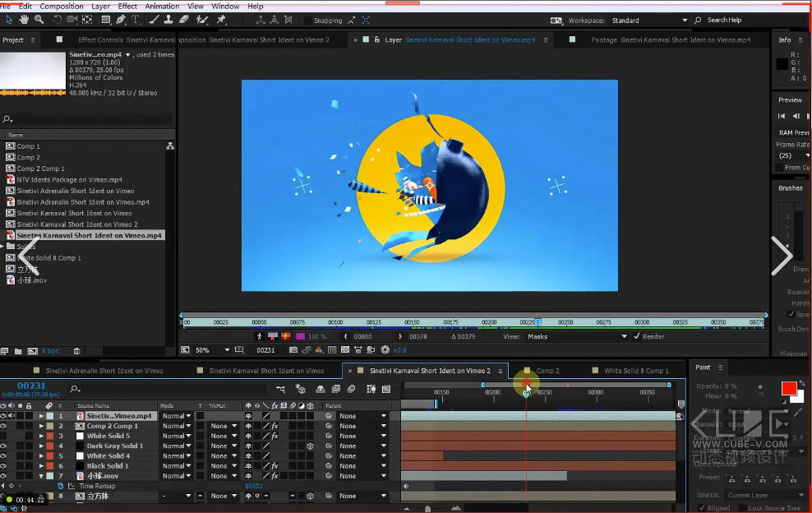Viewport: 812px width, 513px height.
Task: Uncheck the Render checkbox
Action: (636, 336)
